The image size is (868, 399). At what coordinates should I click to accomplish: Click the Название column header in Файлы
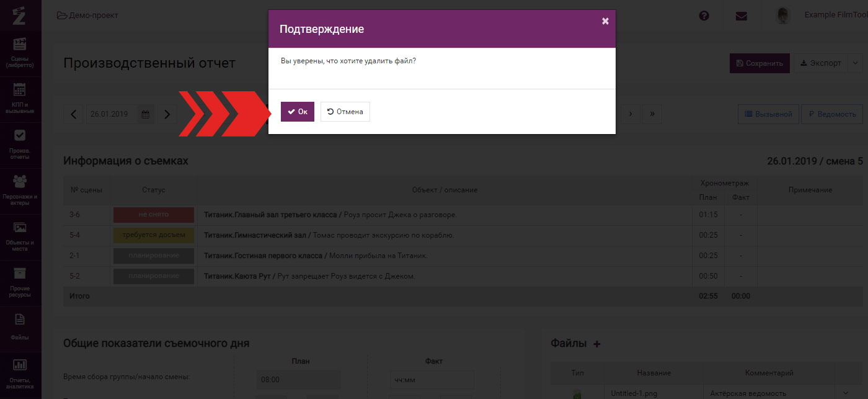click(653, 373)
